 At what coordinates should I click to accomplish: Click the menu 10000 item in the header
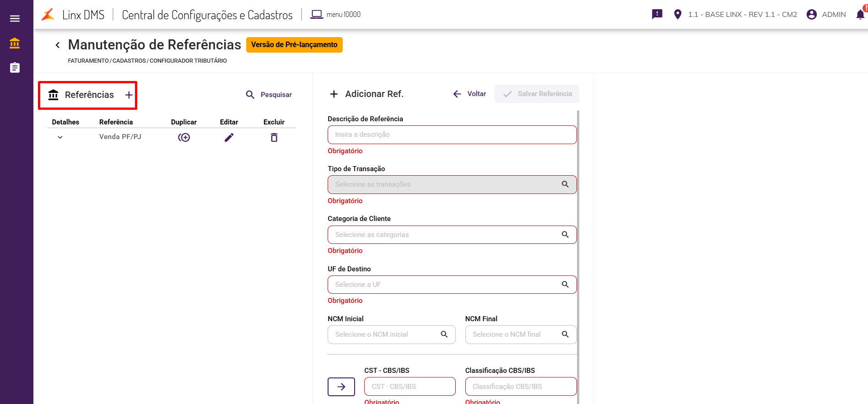335,15
